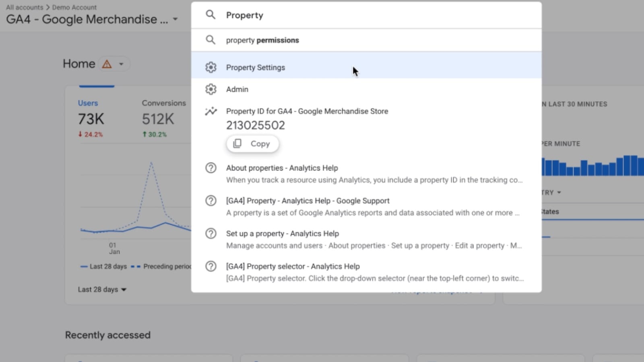
Task: Open the Admin search result
Action: pyautogui.click(x=366, y=89)
